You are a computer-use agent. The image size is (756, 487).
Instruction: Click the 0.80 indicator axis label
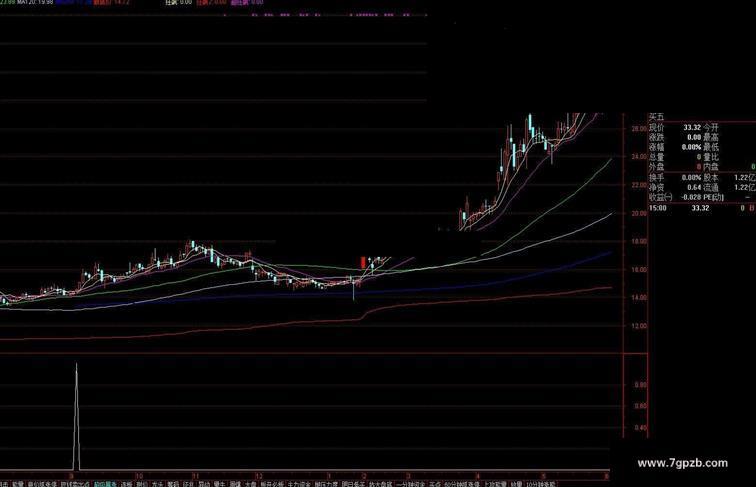click(641, 385)
